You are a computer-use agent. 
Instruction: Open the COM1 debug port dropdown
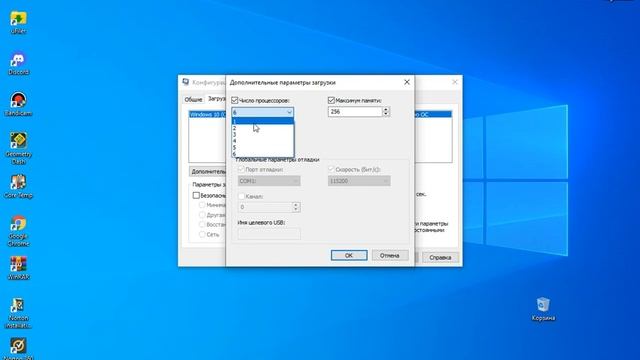tap(269, 181)
